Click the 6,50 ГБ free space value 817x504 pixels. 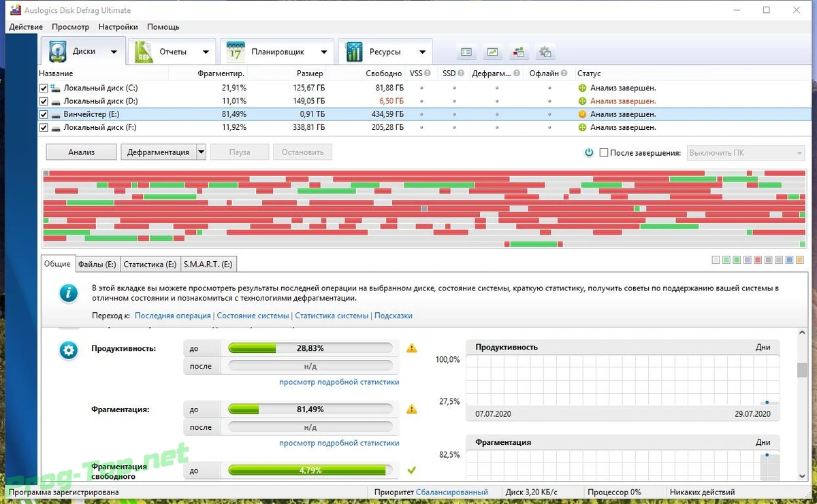tap(391, 101)
